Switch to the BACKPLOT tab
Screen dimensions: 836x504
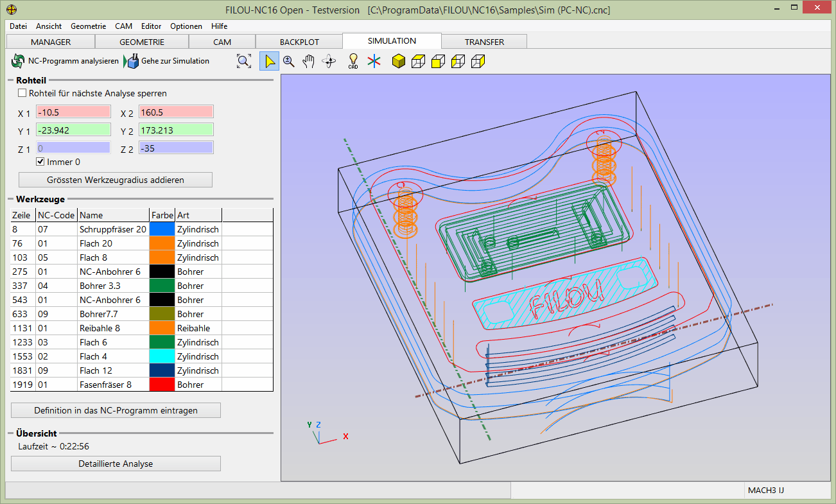click(299, 42)
